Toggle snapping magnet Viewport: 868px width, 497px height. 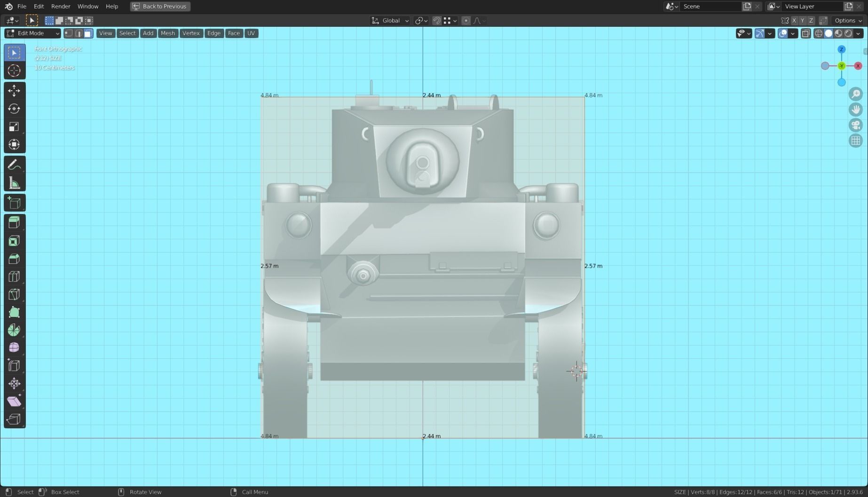tap(436, 20)
